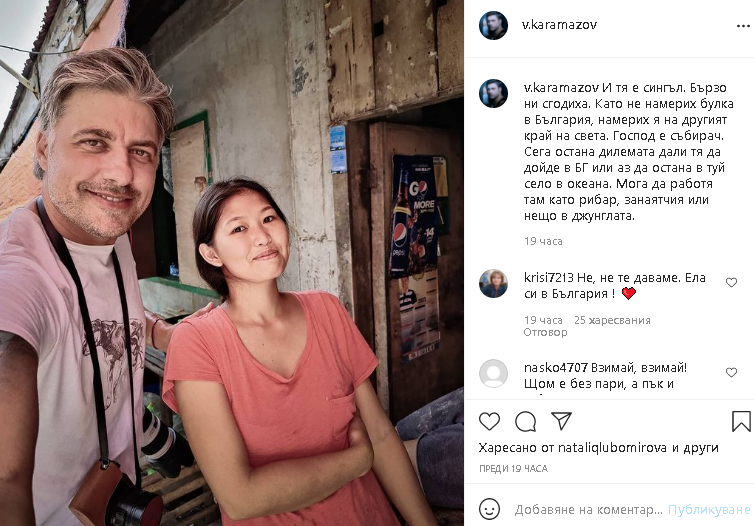
Task: Open emoji picker smiley icon
Action: coord(490,509)
